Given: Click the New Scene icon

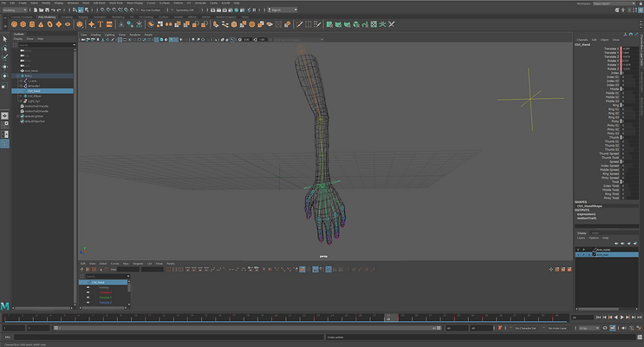Looking at the screenshot, I should pos(36,10).
